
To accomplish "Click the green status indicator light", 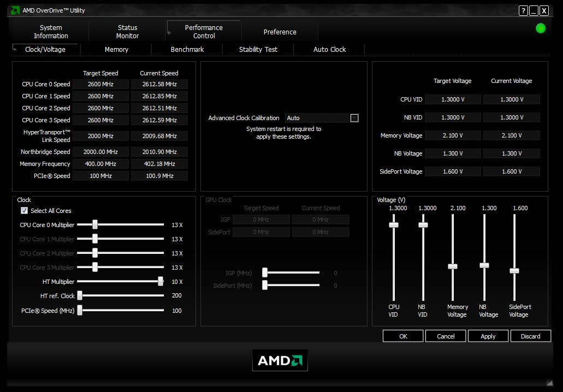I will point(541,28).
